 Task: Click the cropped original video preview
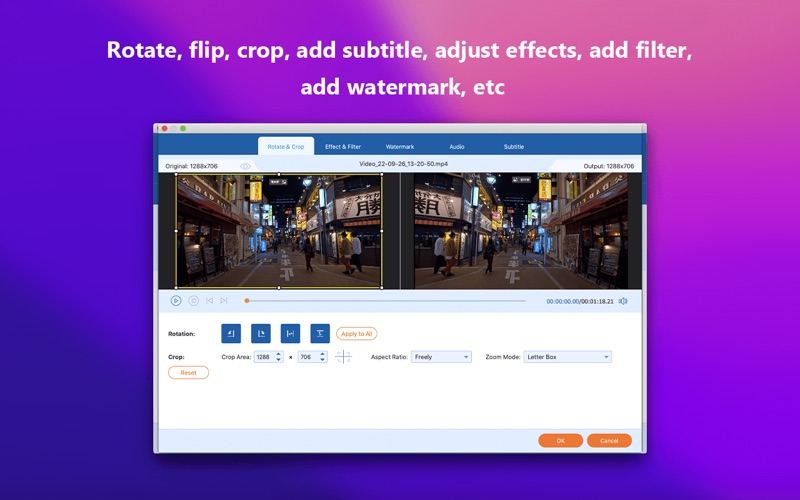click(279, 231)
